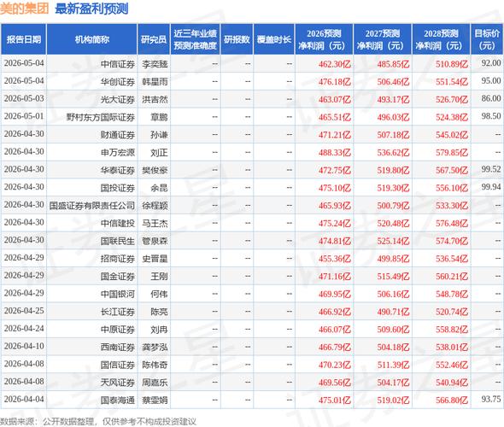Click the 558.82亿 net profit value
The height and width of the screenshot is (427, 504).
[452, 330]
